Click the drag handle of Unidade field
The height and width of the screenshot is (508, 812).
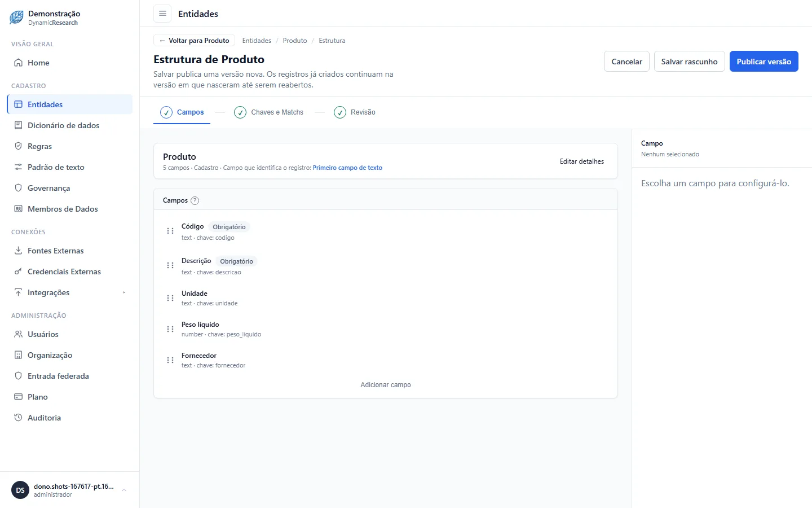tap(170, 298)
